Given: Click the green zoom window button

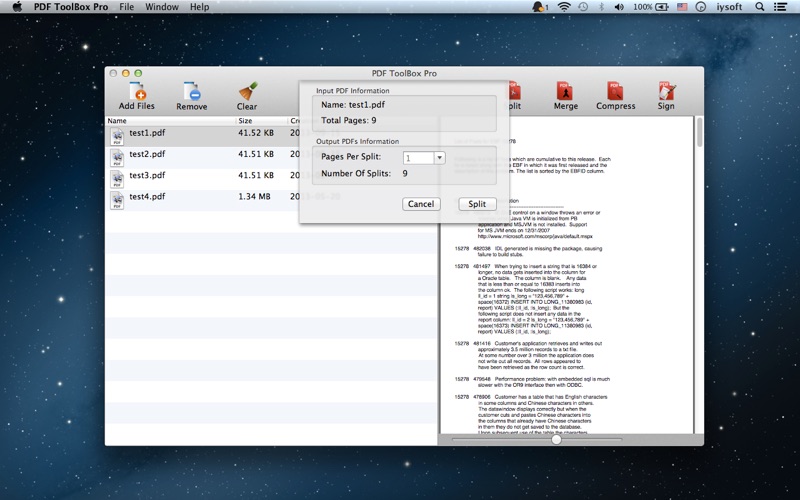Looking at the screenshot, I should click(x=138, y=73).
